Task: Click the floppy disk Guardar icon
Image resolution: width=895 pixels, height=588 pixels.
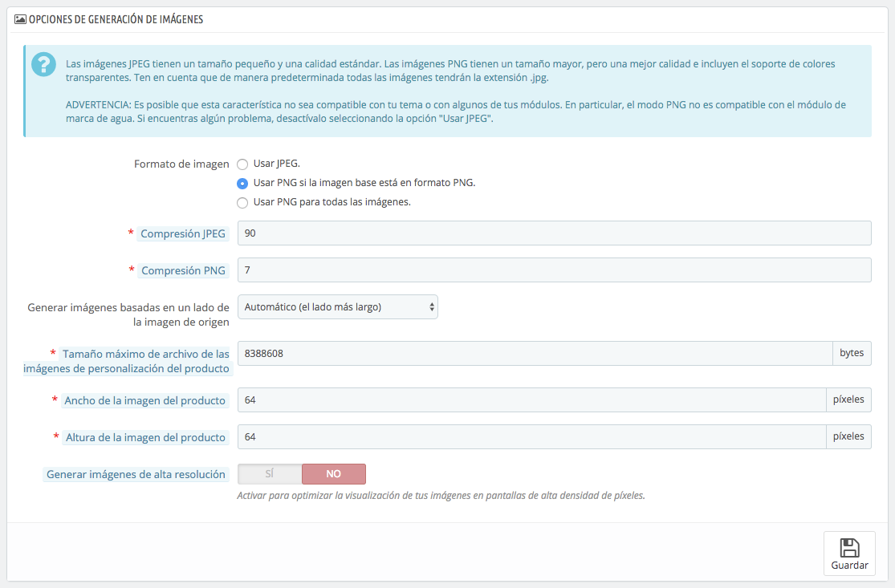Action: 849,548
